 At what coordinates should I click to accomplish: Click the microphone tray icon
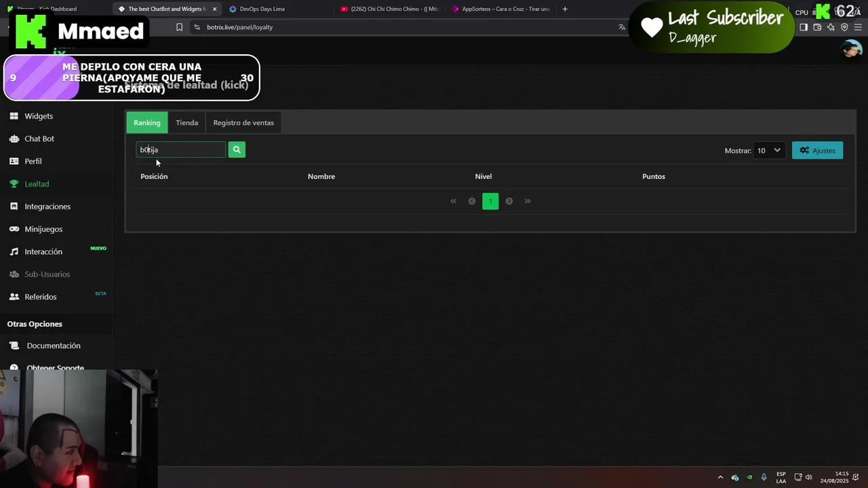click(764, 477)
